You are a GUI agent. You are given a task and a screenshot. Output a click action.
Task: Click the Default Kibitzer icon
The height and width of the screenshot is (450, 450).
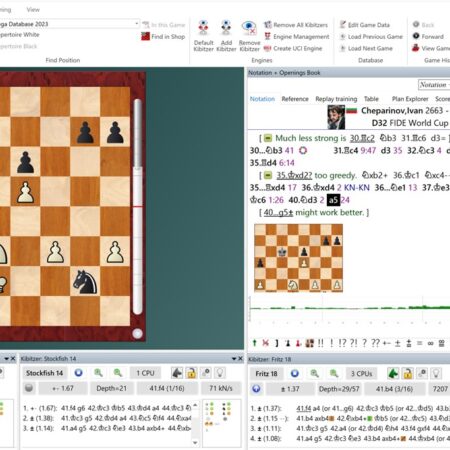[x=203, y=35]
